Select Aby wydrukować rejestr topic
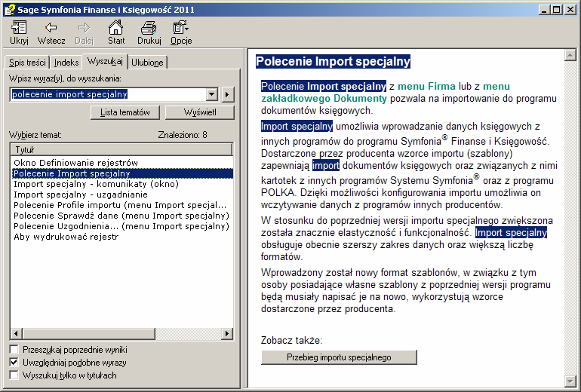The height and width of the screenshot is (392, 581). click(66, 237)
